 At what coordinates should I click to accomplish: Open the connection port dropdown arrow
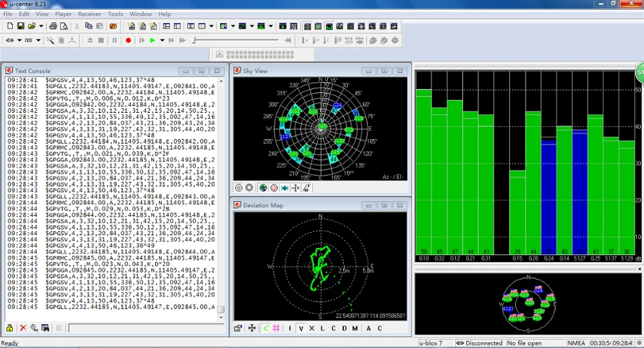[x=19, y=41]
